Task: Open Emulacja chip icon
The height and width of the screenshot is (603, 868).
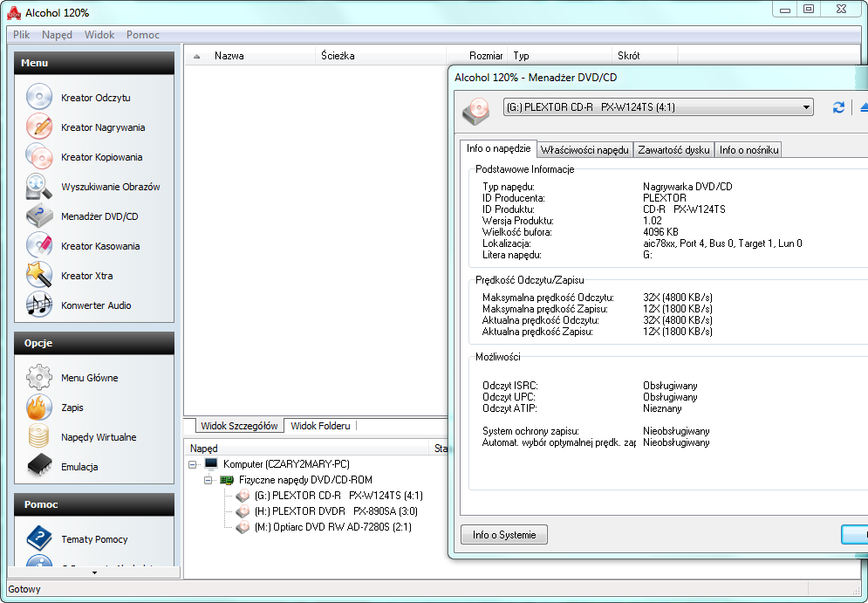Action: pos(39,466)
